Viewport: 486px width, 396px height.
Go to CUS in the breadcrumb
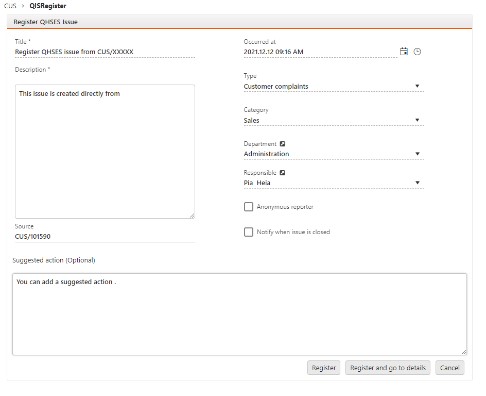tap(10, 6)
